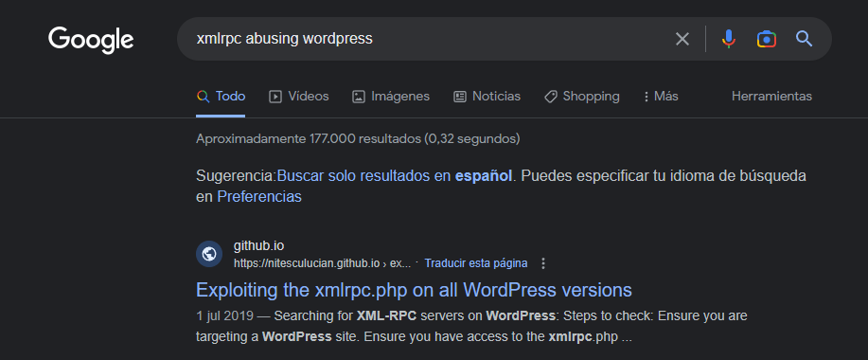This screenshot has height=360, width=868.
Task: Click Buscar solo resultados en español link
Action: coord(394,176)
